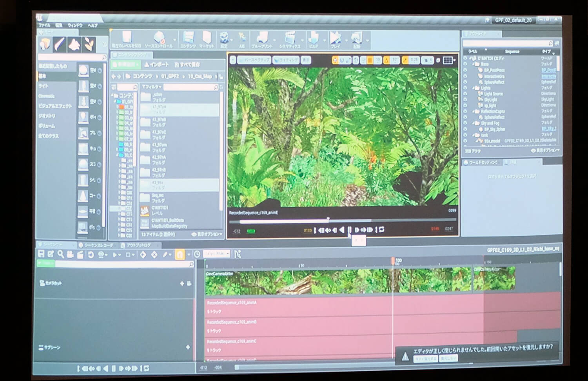Click the Sequencer save icon
This screenshot has width=588, height=381.
click(x=41, y=255)
